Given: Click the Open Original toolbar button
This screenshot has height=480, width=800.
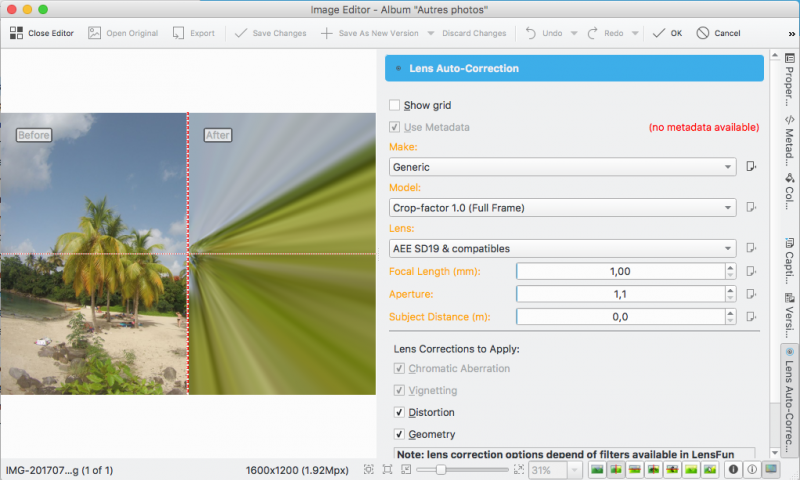Looking at the screenshot, I should point(123,33).
